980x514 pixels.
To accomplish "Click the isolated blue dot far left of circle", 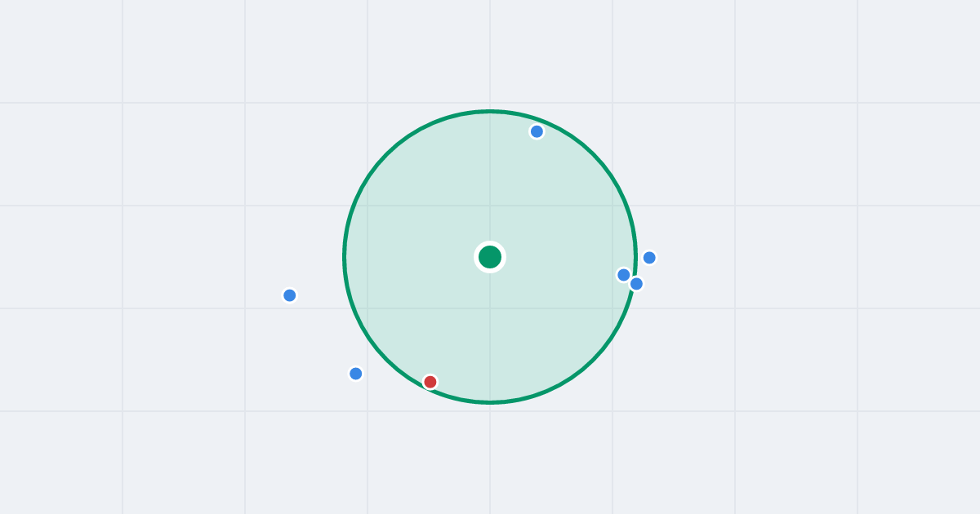I will click(x=289, y=295).
